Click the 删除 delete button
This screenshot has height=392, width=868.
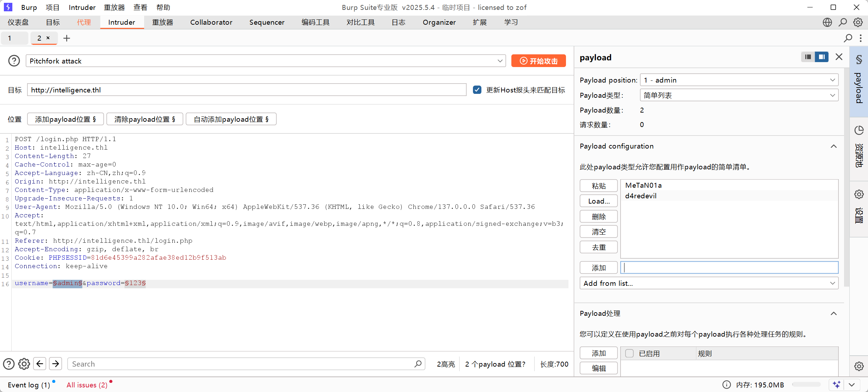pyautogui.click(x=598, y=216)
